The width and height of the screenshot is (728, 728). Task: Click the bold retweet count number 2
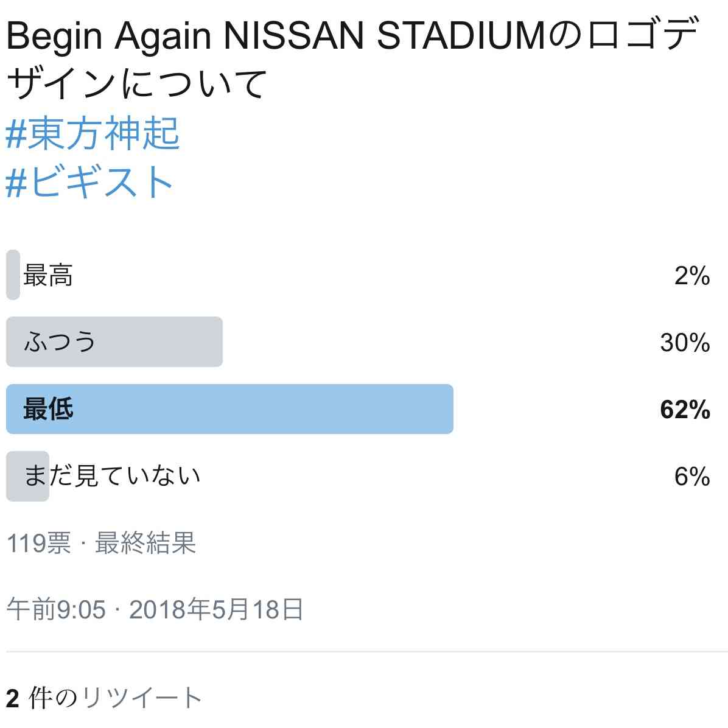click(13, 698)
